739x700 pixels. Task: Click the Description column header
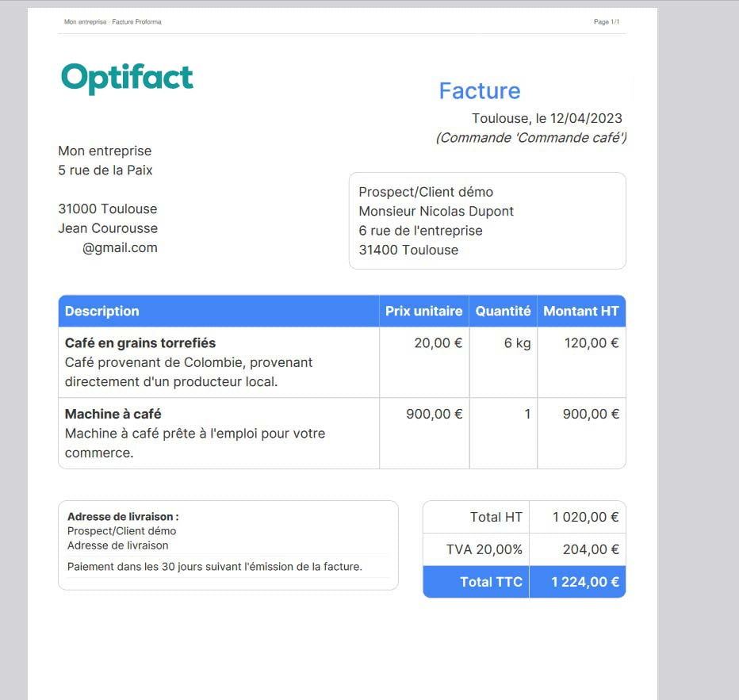point(102,312)
